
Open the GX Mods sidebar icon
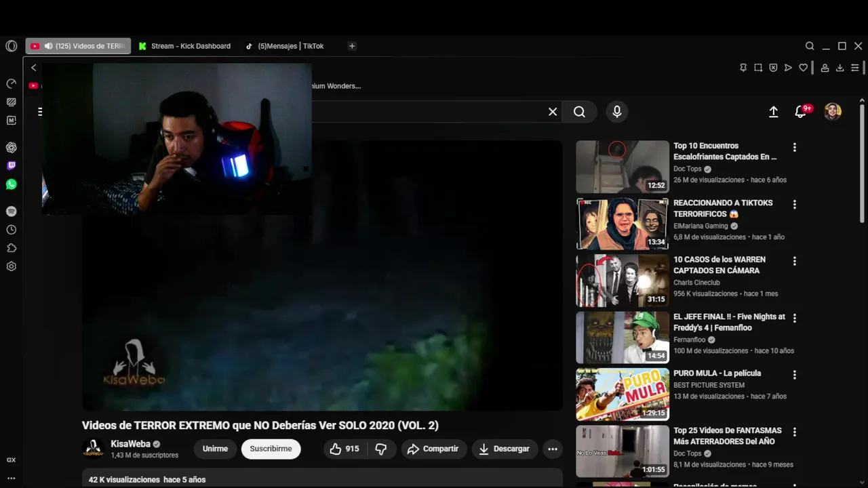[12, 121]
